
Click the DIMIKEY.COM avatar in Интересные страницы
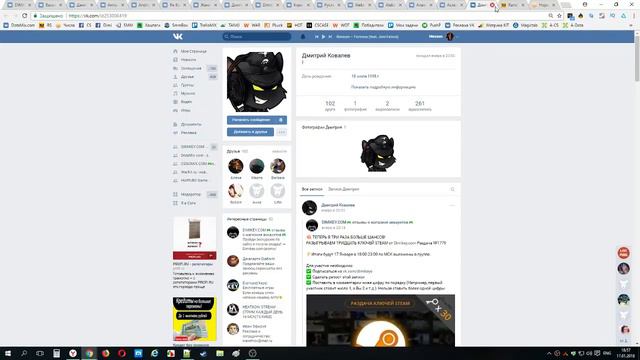coord(233,232)
